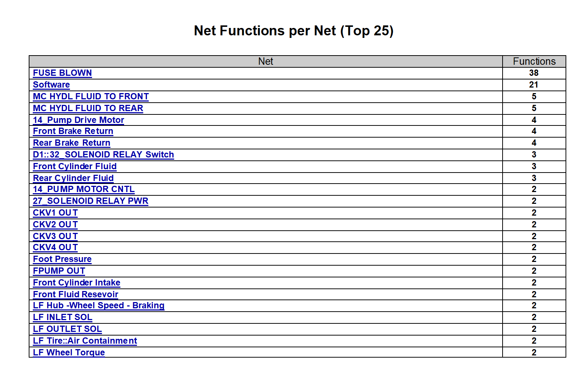Open the Rear Cylinder Fluid link
Viewport: 588px width, 383px height.
pyautogui.click(x=73, y=178)
